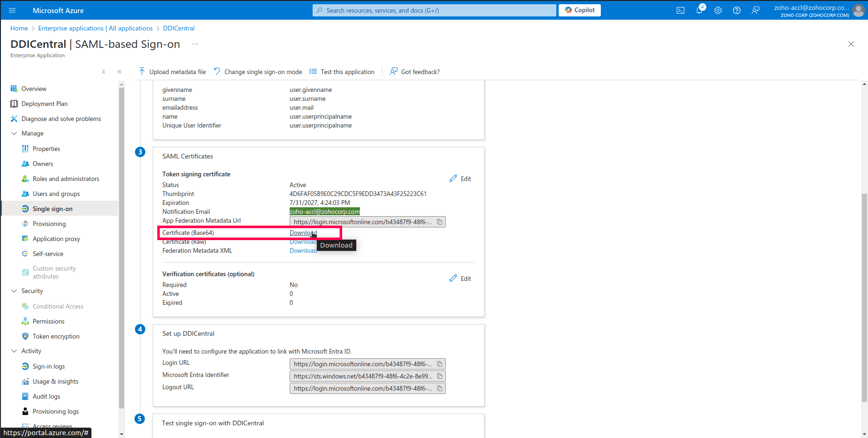The width and height of the screenshot is (868, 438).
Task: Open the notifications bell
Action: coord(699,10)
